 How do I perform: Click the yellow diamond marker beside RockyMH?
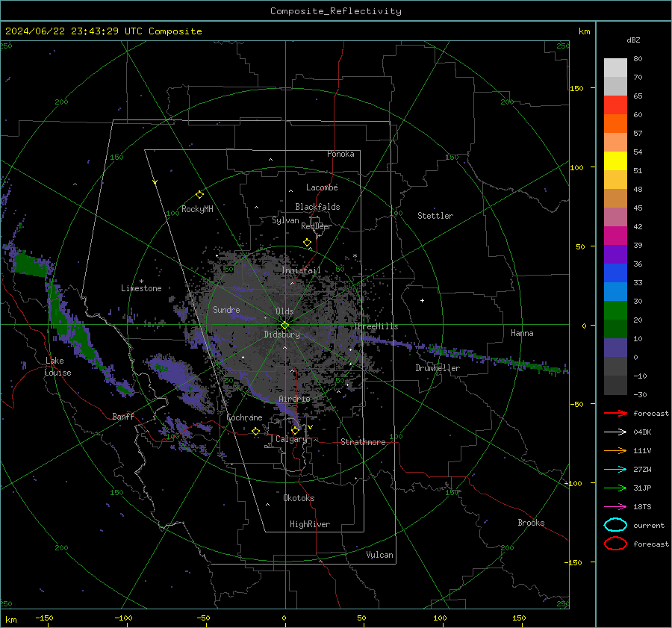[199, 195]
